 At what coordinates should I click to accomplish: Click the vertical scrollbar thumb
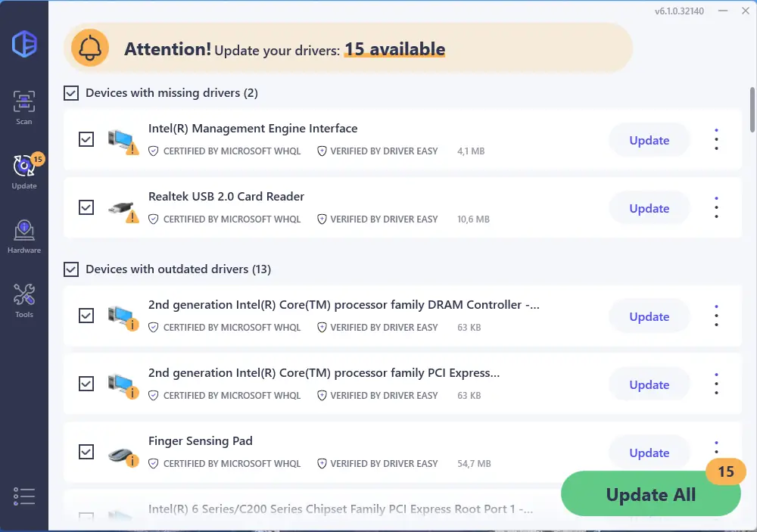(752, 110)
